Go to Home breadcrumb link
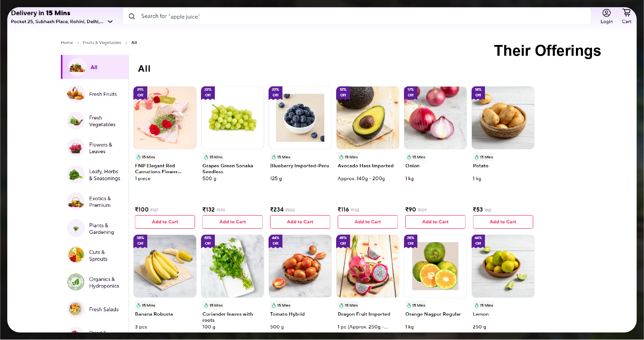The image size is (644, 340). [67, 43]
